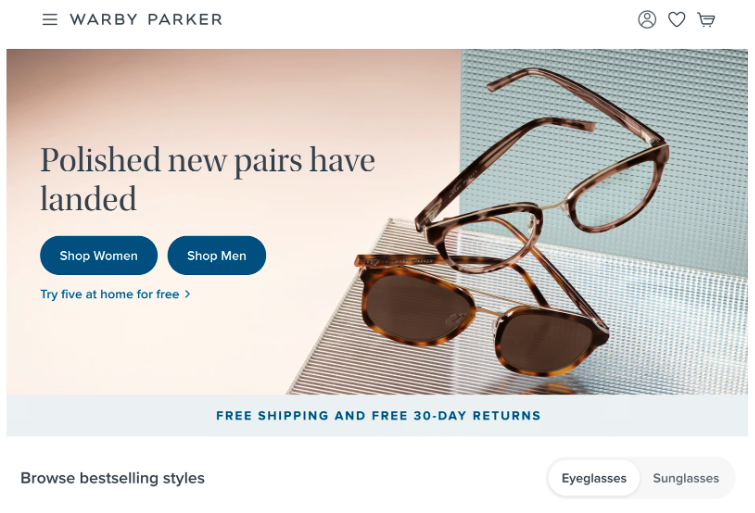Open the account profile icon
The width and height of the screenshot is (755, 513).
point(647,20)
